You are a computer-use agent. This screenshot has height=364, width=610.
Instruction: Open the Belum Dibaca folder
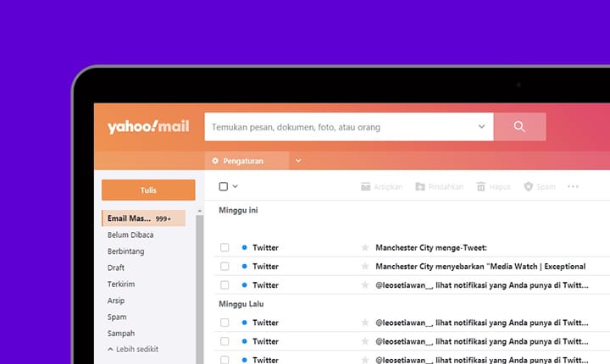(130, 234)
